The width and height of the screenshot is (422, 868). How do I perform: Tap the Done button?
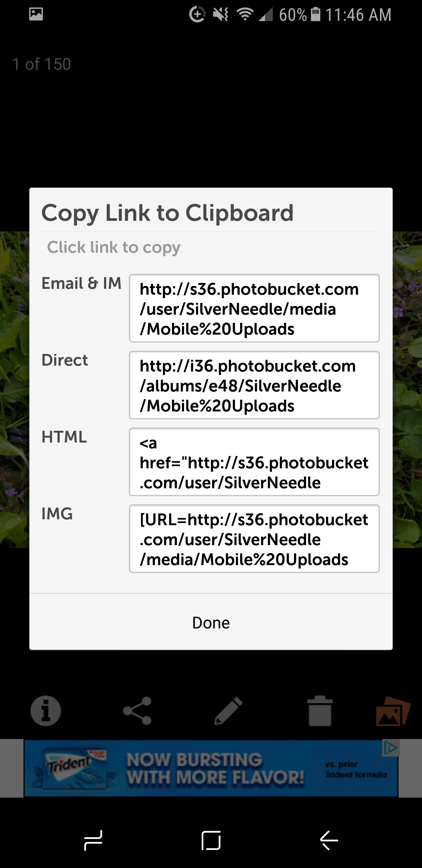click(x=211, y=622)
